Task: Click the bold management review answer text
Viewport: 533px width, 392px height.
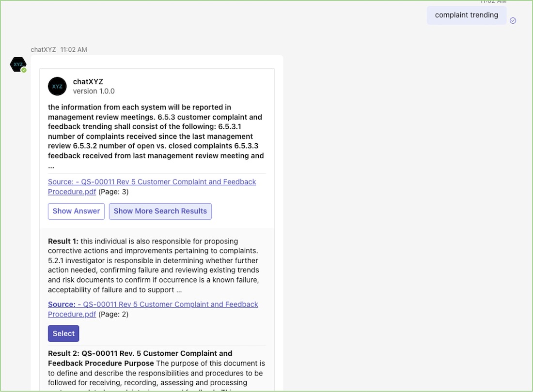Action: tap(155, 136)
